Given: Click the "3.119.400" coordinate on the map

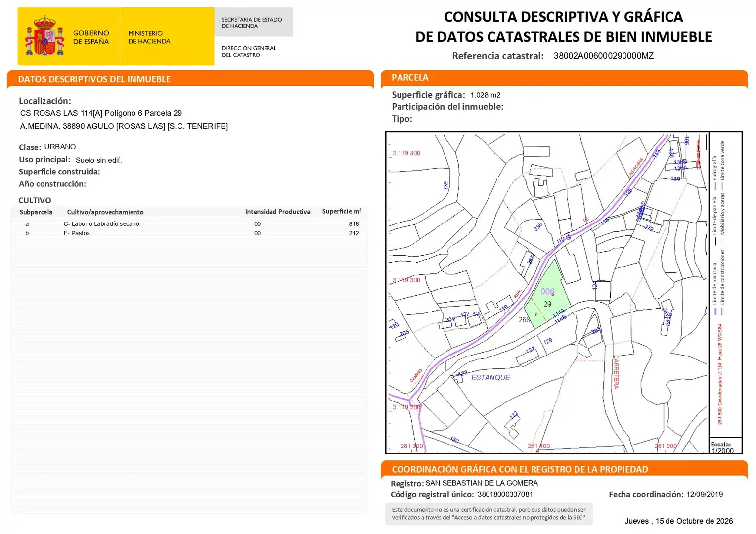Looking at the screenshot, I should [x=406, y=153].
